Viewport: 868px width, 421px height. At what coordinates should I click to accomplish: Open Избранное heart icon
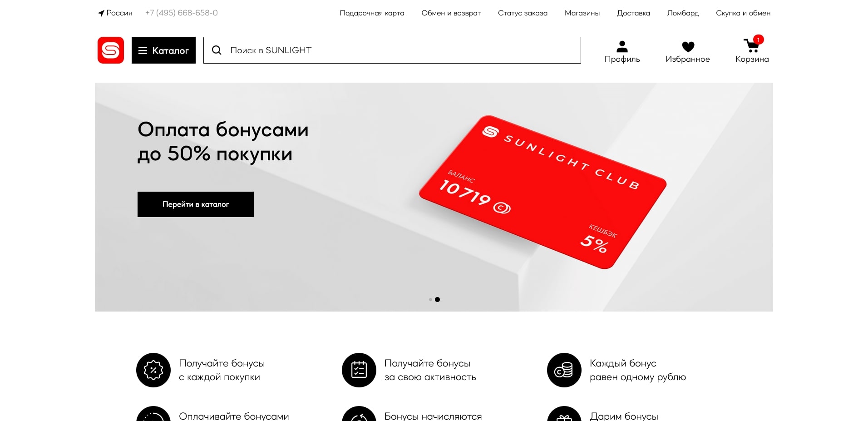click(688, 46)
